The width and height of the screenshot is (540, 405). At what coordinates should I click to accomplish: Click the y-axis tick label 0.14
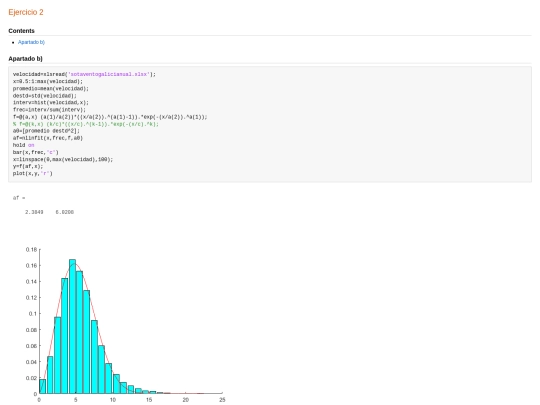31,282
